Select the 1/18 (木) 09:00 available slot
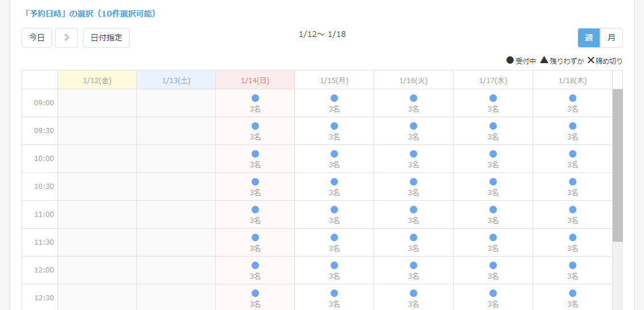This screenshot has width=644, height=310. point(572,103)
